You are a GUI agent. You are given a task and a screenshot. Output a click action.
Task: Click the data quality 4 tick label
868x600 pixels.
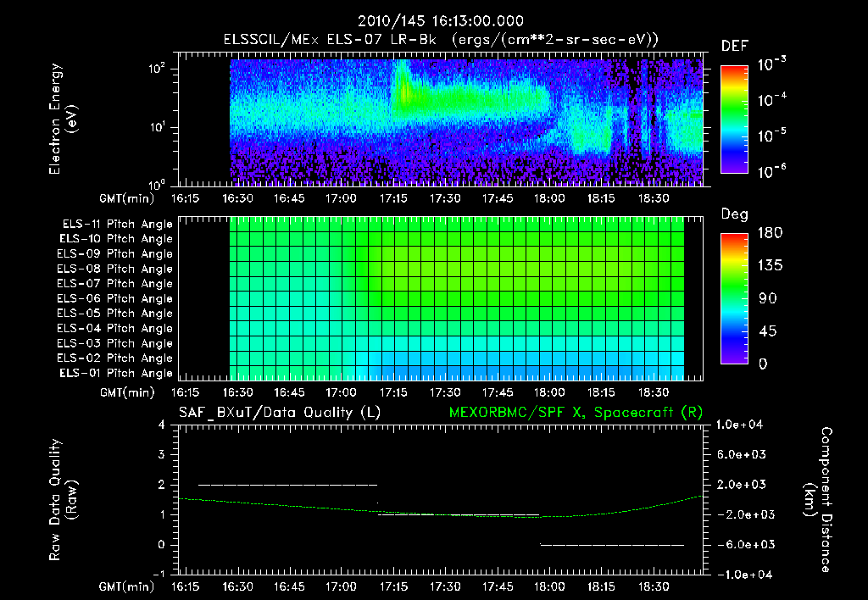[162, 425]
